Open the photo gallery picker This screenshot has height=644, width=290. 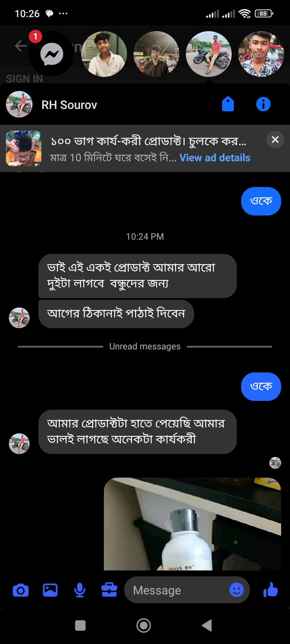coord(50,590)
